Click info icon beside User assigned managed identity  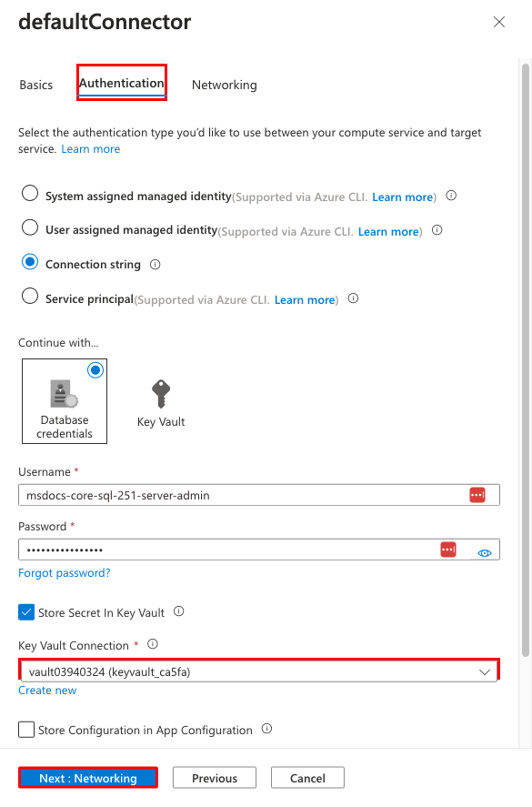[x=437, y=230]
